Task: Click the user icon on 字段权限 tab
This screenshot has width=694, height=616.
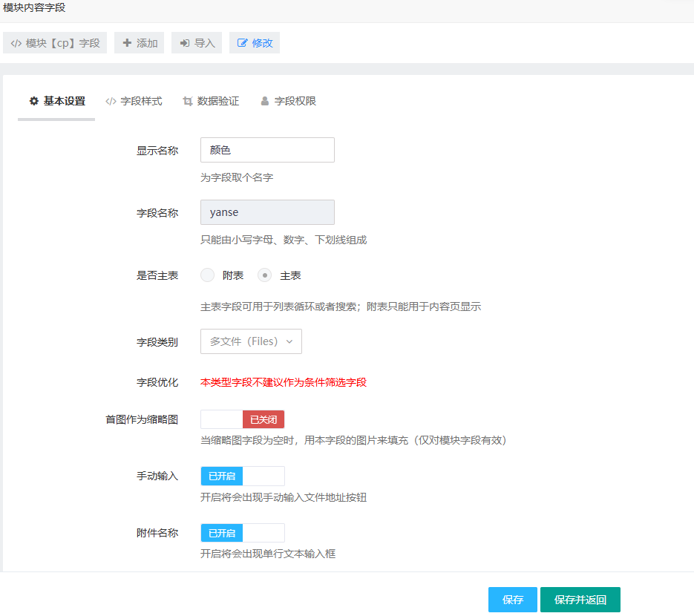Action: tap(265, 101)
